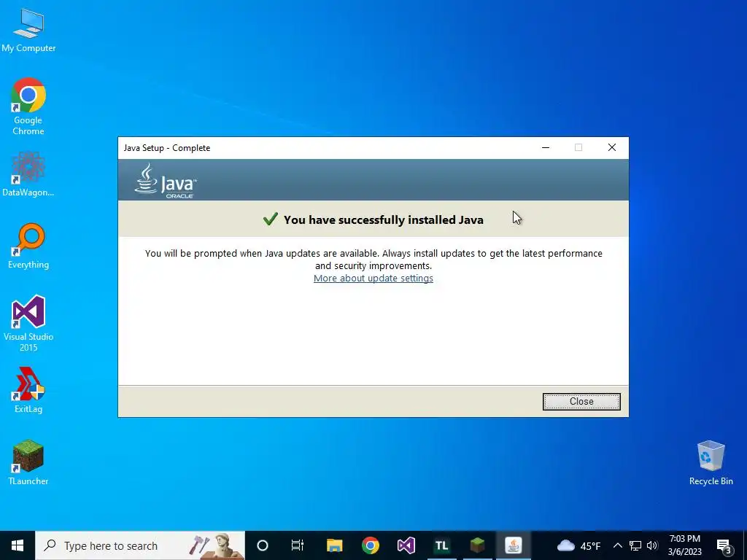
Task: Open network status tray icon
Action: click(635, 545)
